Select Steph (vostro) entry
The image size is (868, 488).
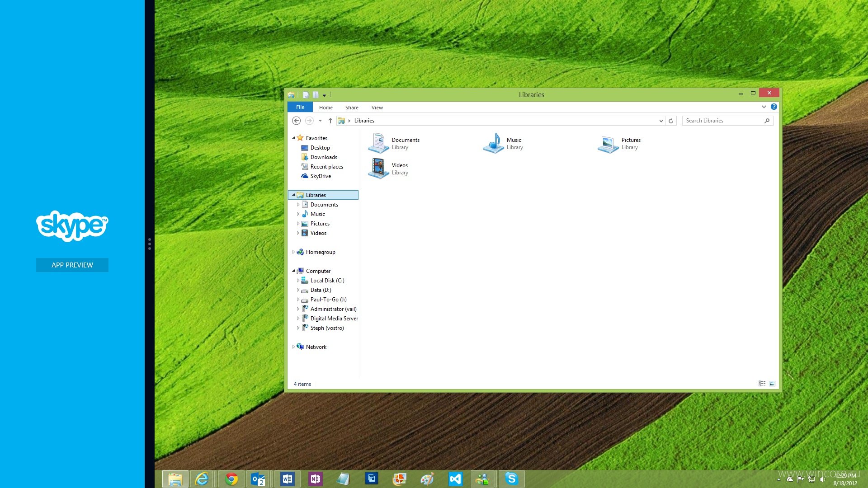[x=327, y=328]
